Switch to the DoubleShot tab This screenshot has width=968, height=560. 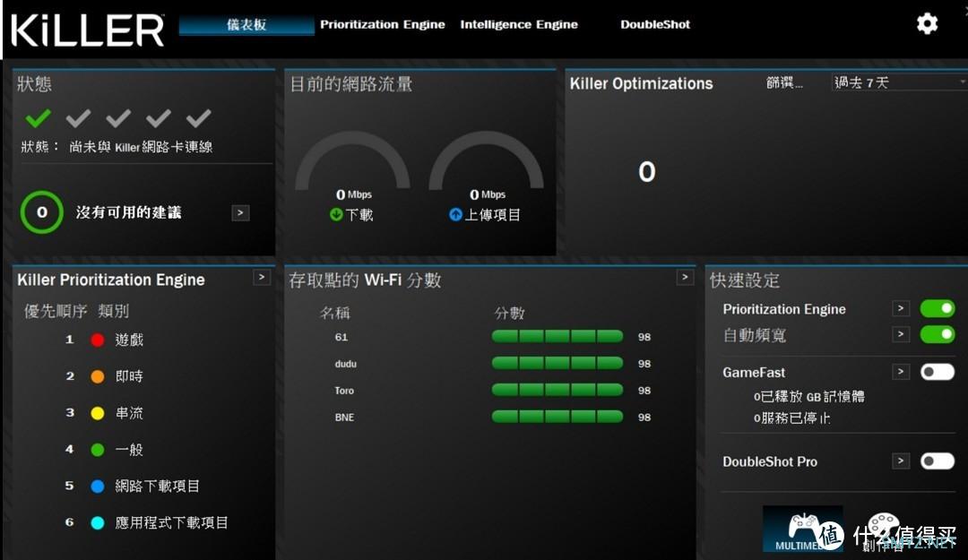pos(655,25)
